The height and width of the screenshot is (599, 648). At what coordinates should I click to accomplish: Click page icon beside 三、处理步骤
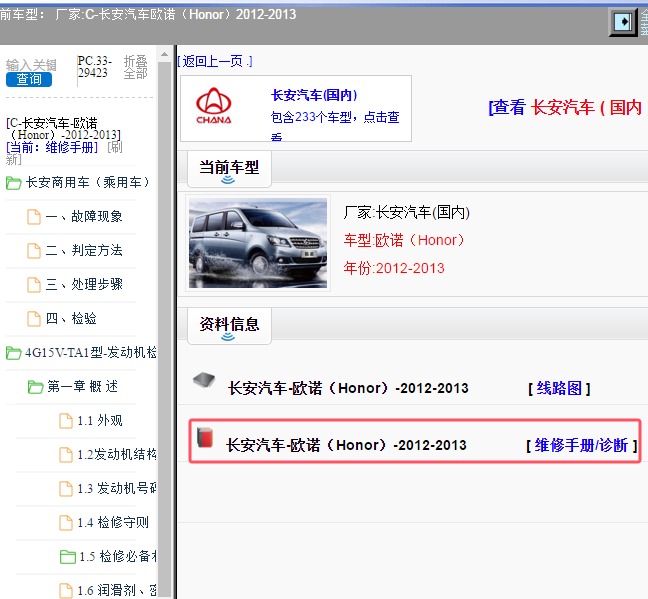(x=34, y=284)
